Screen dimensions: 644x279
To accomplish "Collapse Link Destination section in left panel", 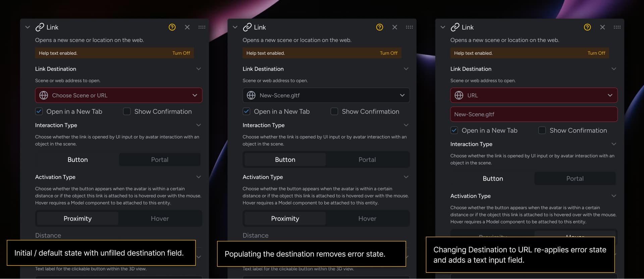I will (x=199, y=69).
